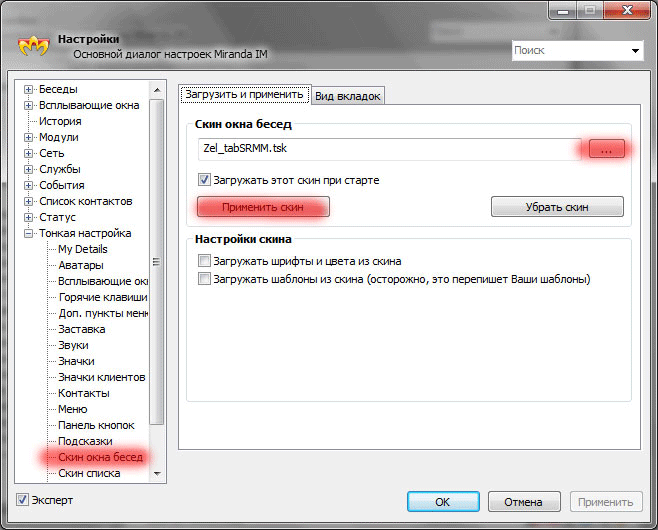Select 'My Details' in the tree
658x530 pixels.
click(83, 249)
